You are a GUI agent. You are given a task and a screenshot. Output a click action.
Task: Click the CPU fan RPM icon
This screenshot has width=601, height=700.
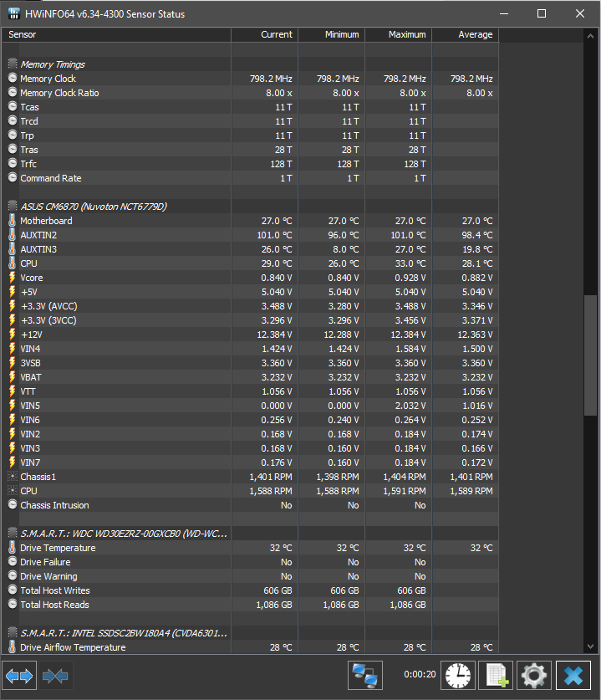point(13,491)
